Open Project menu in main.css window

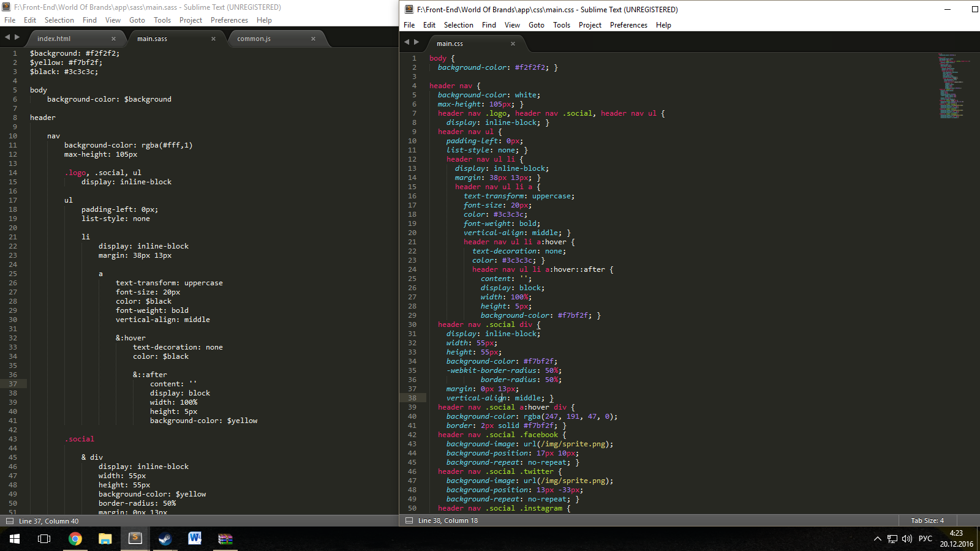[x=590, y=25]
